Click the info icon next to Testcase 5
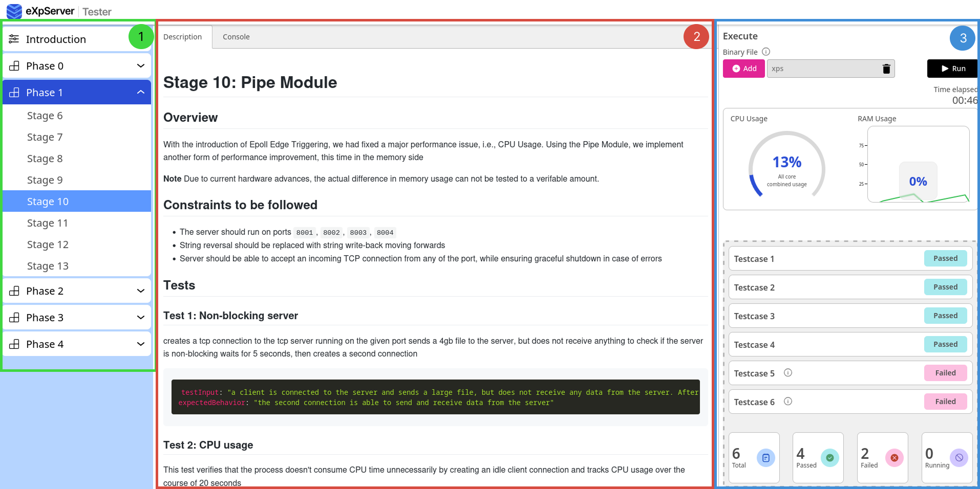The width and height of the screenshot is (980, 489). click(788, 373)
